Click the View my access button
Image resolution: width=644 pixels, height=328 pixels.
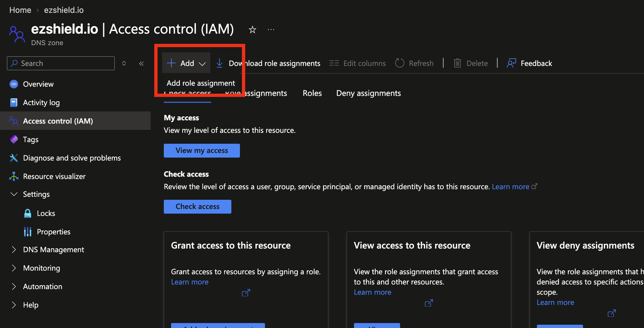click(x=202, y=150)
